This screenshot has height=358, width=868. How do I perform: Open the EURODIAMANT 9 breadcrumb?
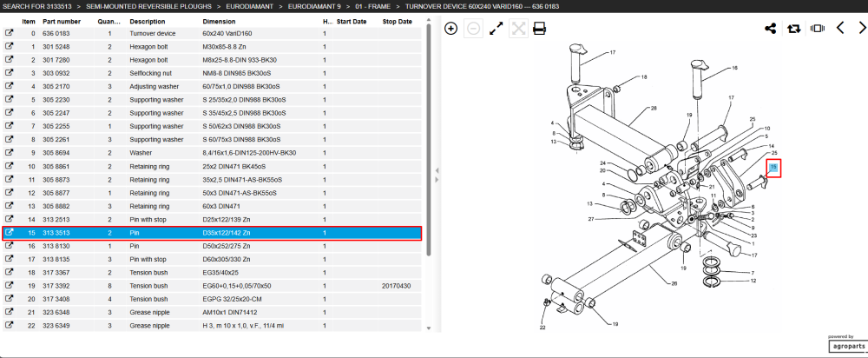[x=314, y=6]
